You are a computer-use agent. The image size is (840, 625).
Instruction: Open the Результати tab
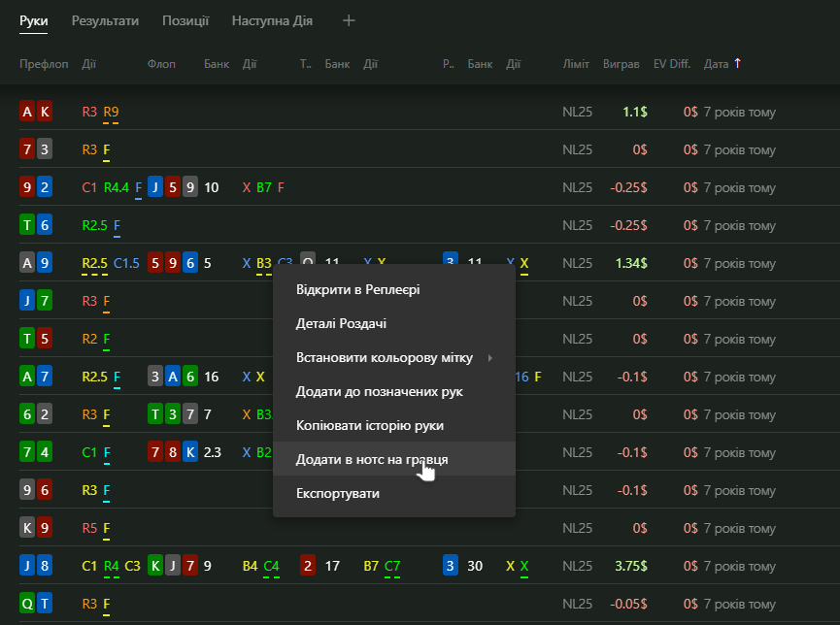coord(105,21)
